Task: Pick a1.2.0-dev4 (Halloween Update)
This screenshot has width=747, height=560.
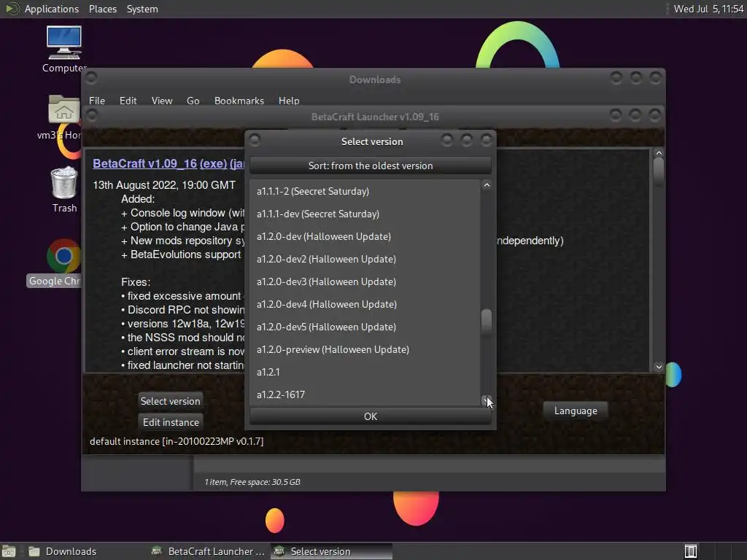Action: 365,304
